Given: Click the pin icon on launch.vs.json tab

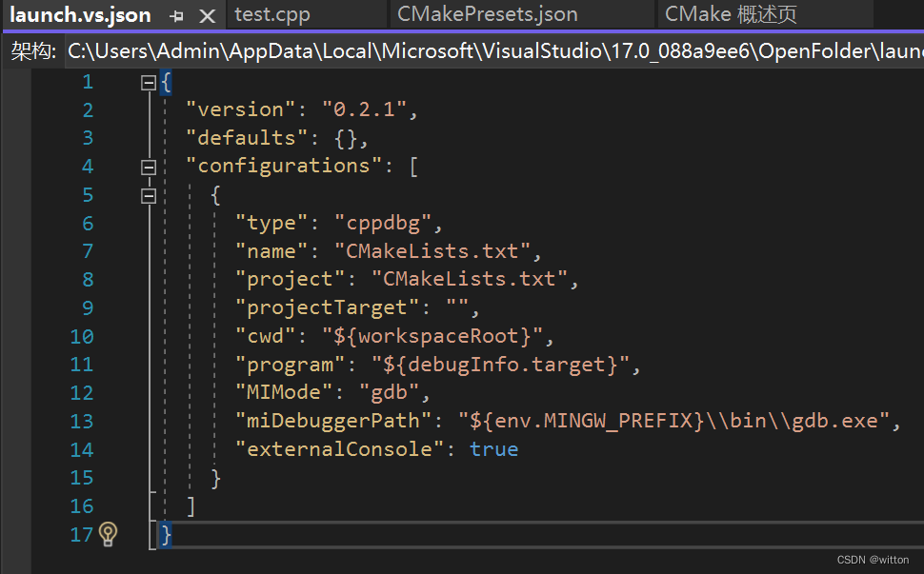Looking at the screenshot, I should [174, 14].
